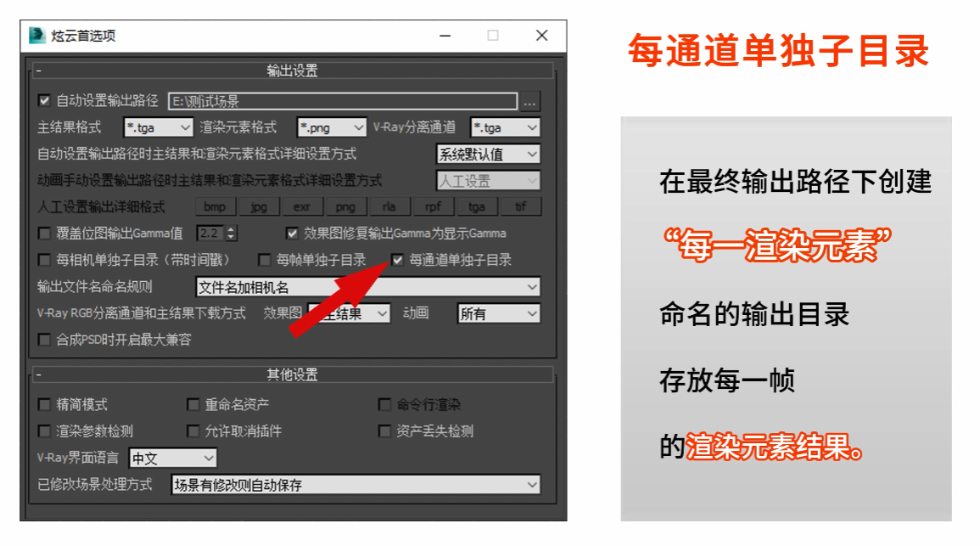Collapse the 输出设置 section
The width and height of the screenshot is (980, 546).
[x=39, y=71]
